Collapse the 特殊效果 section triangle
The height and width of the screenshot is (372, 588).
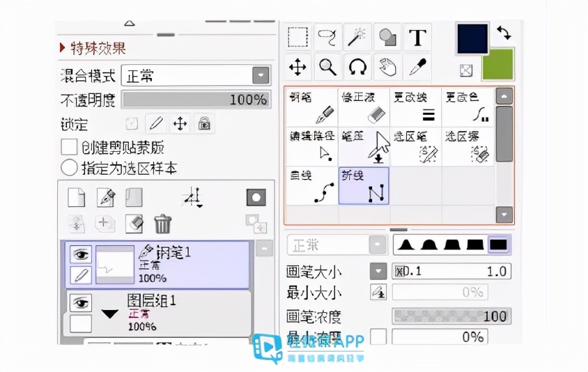click(62, 47)
